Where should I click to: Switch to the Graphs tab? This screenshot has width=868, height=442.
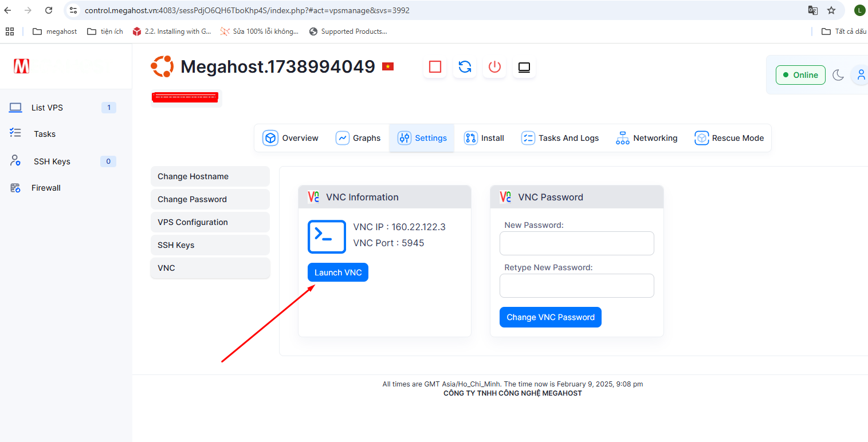click(x=358, y=138)
